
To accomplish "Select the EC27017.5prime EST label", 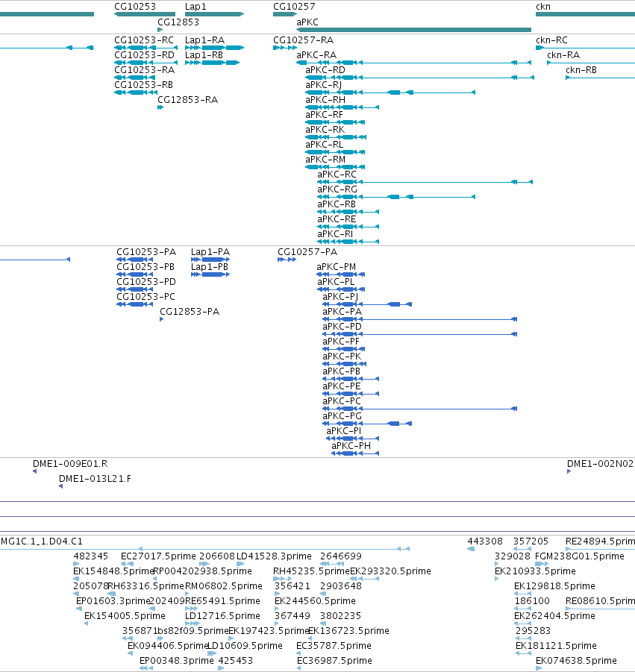I will [158, 556].
